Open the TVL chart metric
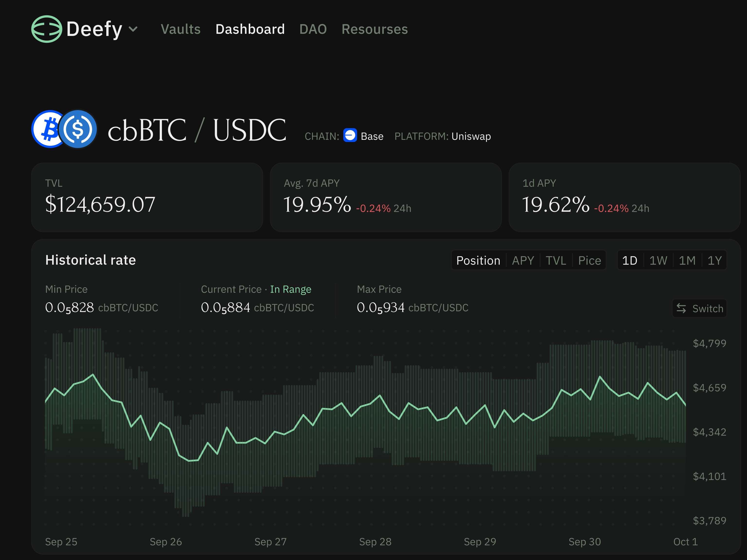Screen dimensions: 747x560 point(556,260)
